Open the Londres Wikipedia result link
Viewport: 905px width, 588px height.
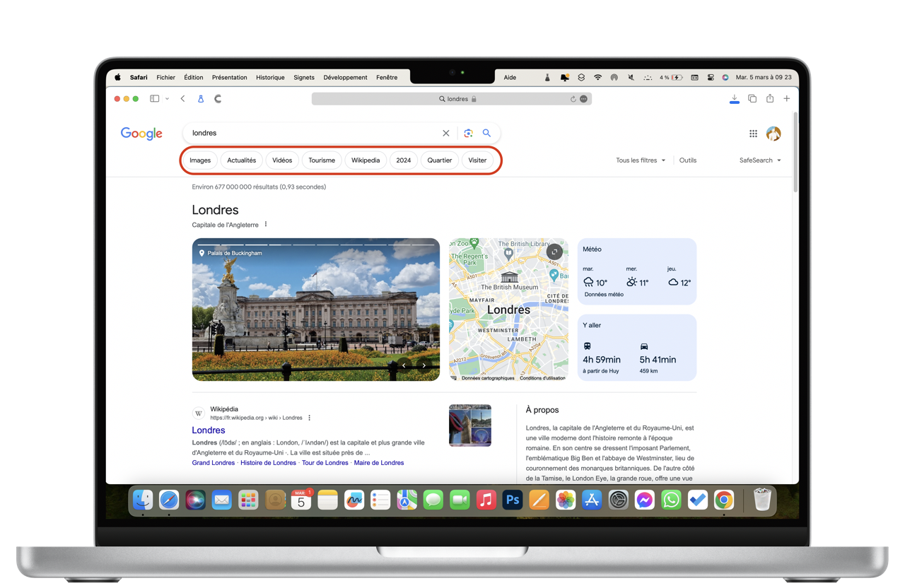(209, 430)
